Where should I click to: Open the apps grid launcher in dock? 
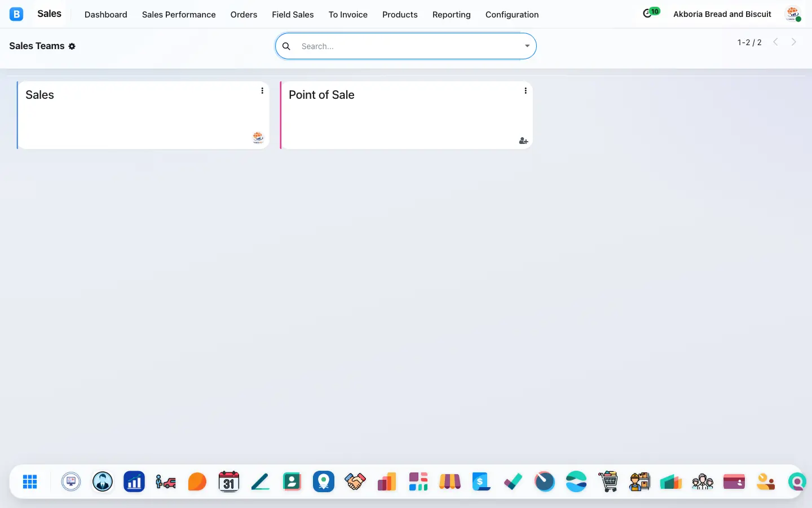click(30, 481)
